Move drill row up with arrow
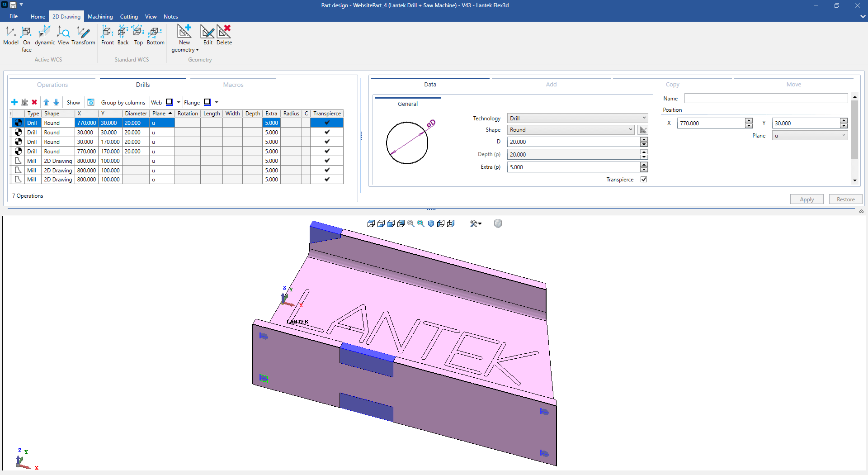The image size is (868, 475). point(46,102)
